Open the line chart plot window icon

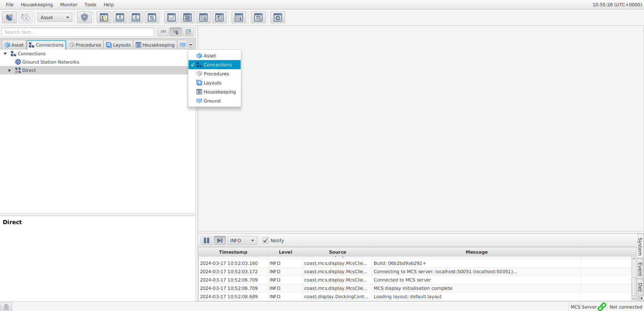click(171, 17)
